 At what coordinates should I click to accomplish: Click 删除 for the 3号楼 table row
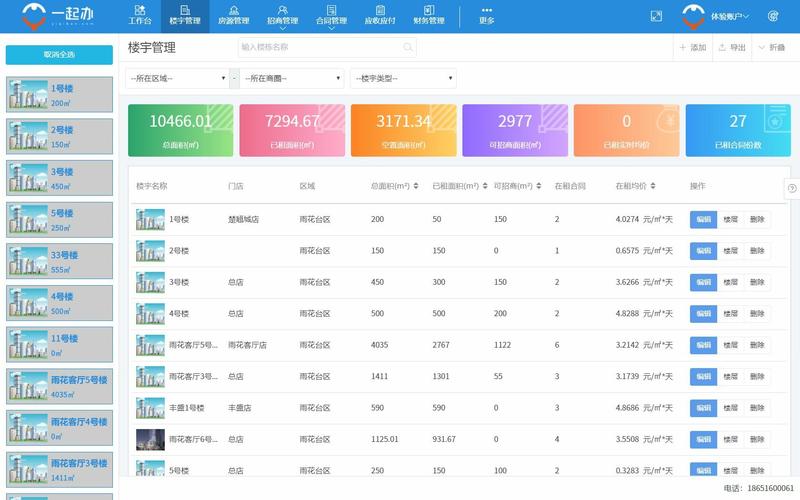(x=757, y=282)
